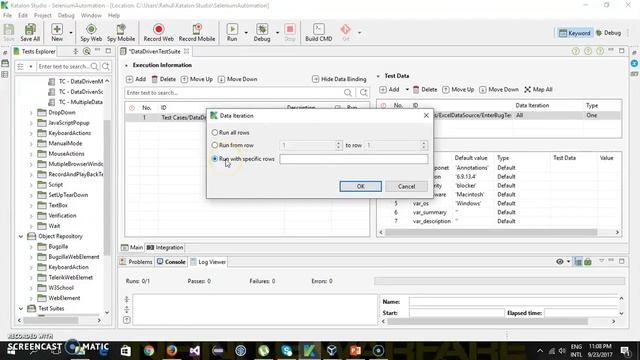
Task: Click the Test Data horizontal scrollbar
Action: 491,232
